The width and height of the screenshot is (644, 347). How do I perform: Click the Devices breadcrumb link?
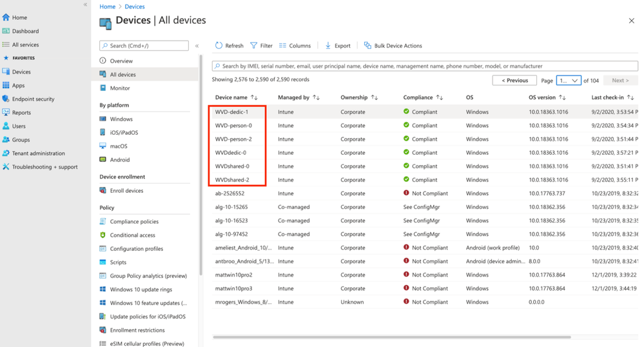[x=135, y=6]
